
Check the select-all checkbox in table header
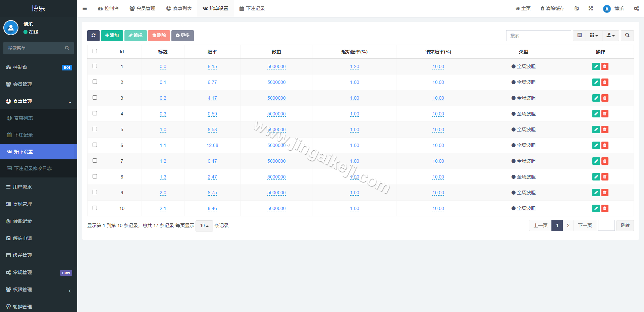click(95, 51)
